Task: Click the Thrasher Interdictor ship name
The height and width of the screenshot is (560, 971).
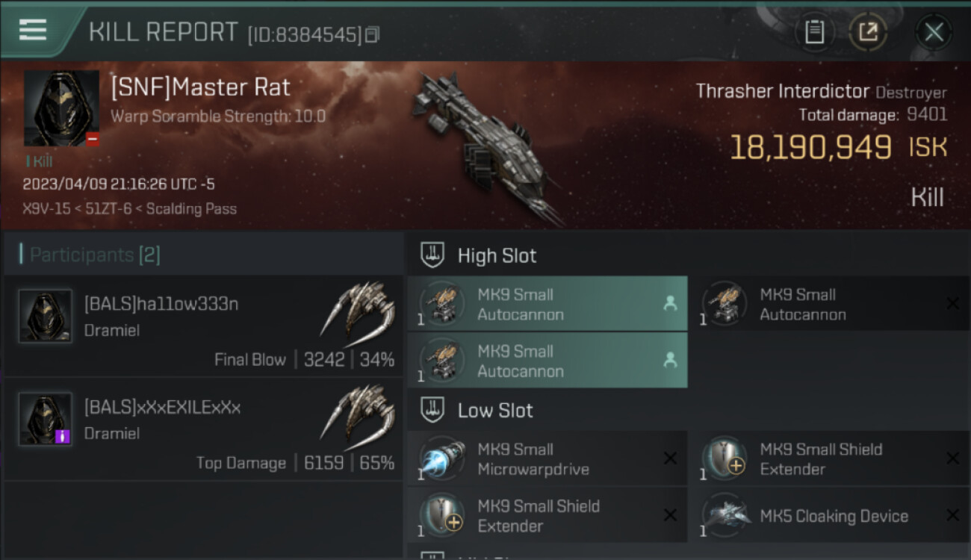Action: [782, 92]
